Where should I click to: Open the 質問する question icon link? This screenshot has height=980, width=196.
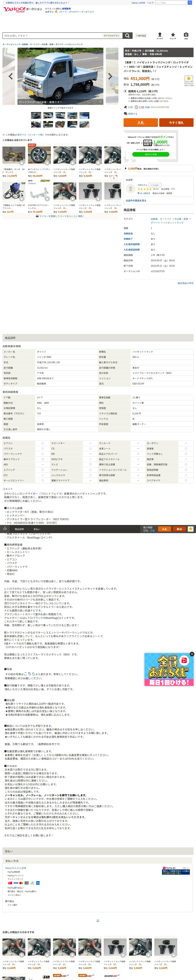(130, 114)
